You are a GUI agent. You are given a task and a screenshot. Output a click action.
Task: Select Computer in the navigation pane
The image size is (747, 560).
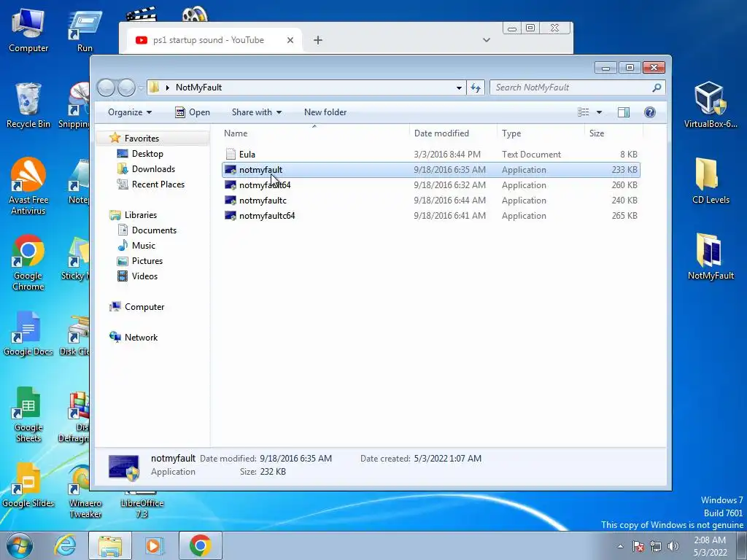point(137,307)
